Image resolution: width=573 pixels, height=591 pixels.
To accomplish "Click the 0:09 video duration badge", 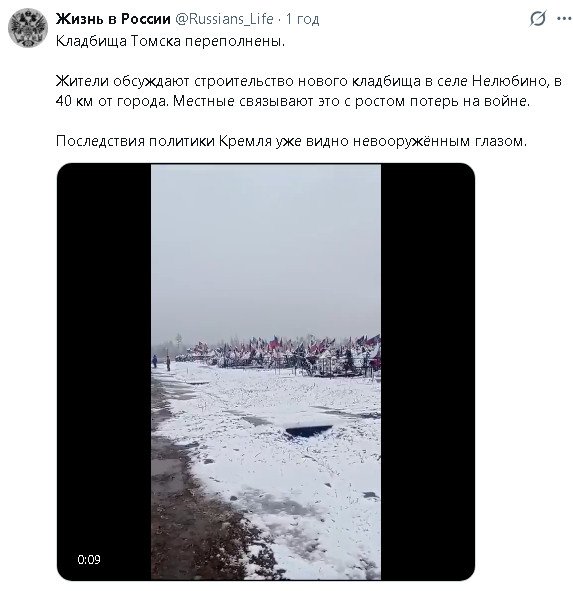I will pos(89,559).
